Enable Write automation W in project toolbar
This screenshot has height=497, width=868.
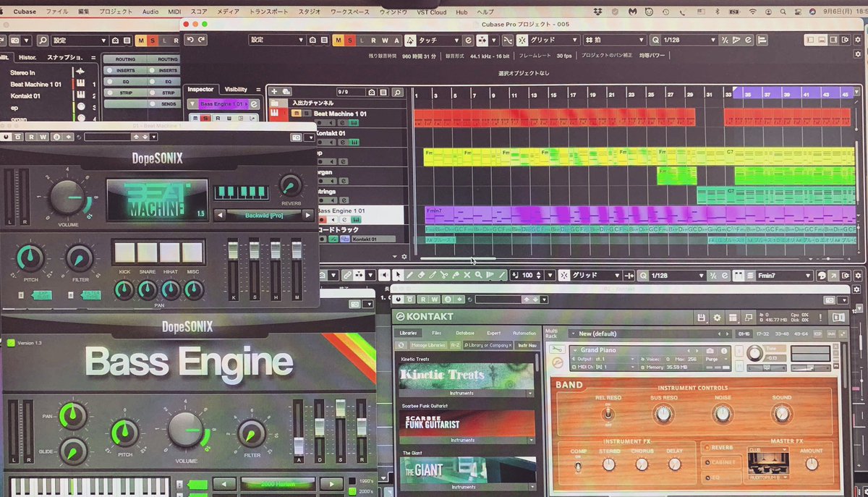coord(385,41)
